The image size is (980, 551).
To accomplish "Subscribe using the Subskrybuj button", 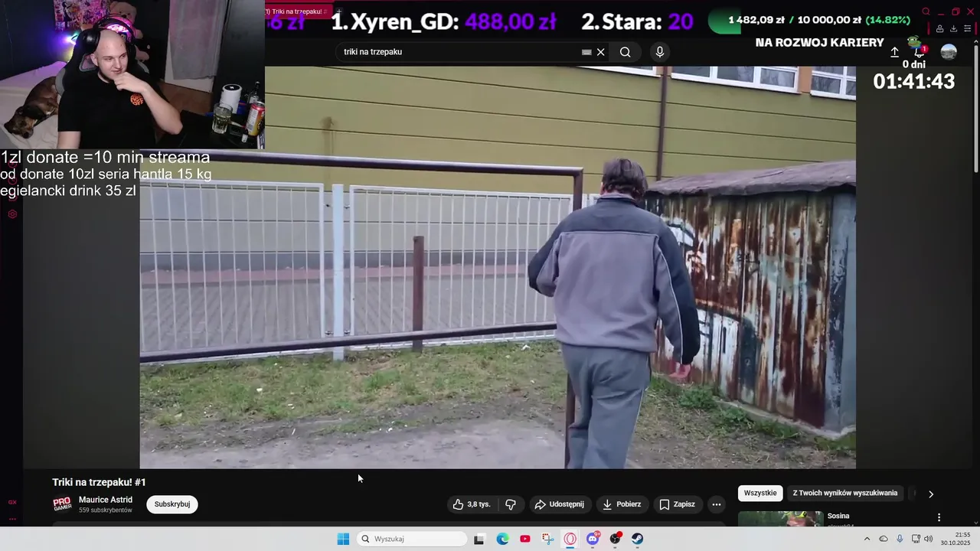I will pyautogui.click(x=172, y=504).
